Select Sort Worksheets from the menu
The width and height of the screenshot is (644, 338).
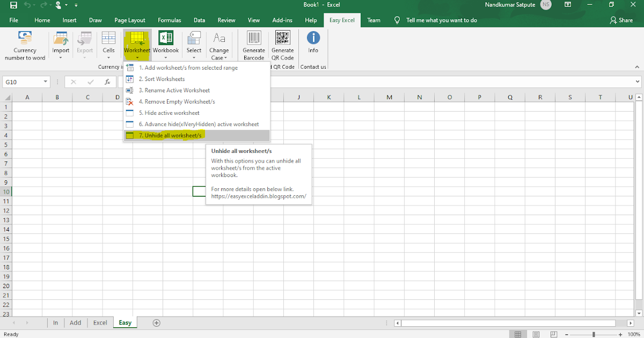click(161, 78)
